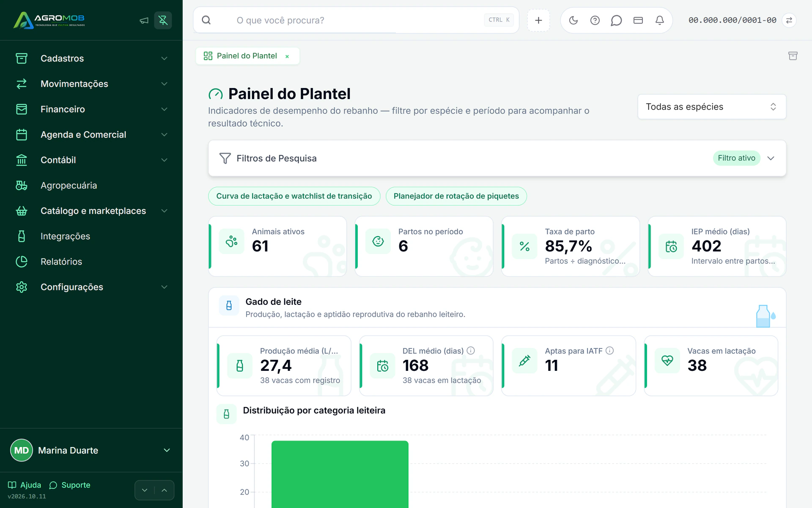Click the search magnifier icon
This screenshot has height=508, width=812.
coord(206,20)
